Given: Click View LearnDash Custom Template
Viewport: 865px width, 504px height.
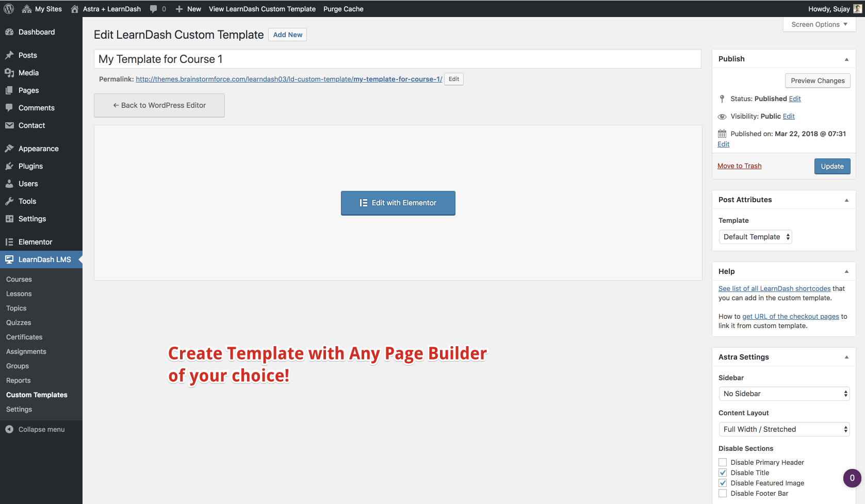Looking at the screenshot, I should [262, 9].
